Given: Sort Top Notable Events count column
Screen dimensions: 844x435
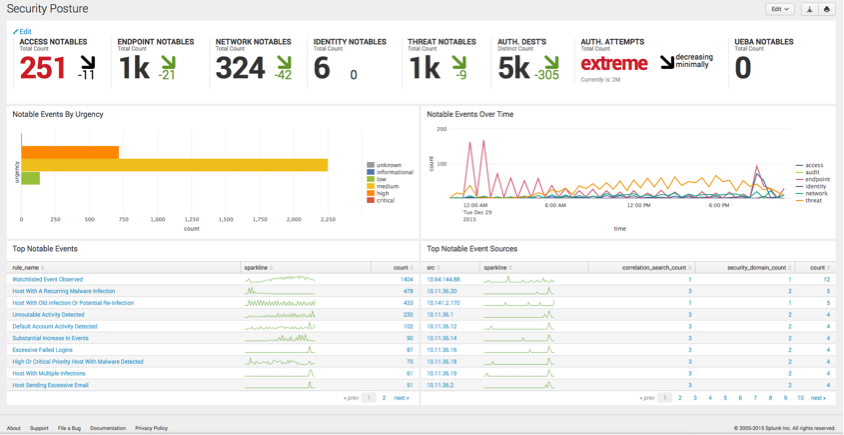Looking at the screenshot, I should pyautogui.click(x=404, y=268).
